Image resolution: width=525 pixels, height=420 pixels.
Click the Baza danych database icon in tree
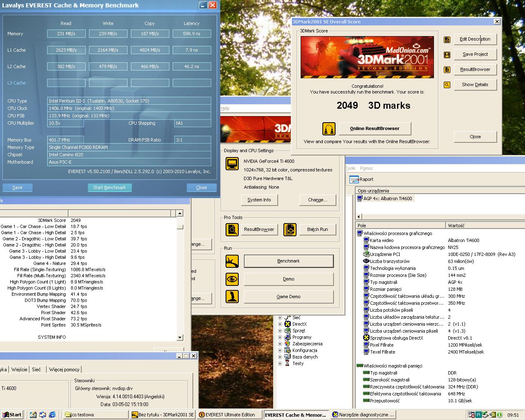288,357
